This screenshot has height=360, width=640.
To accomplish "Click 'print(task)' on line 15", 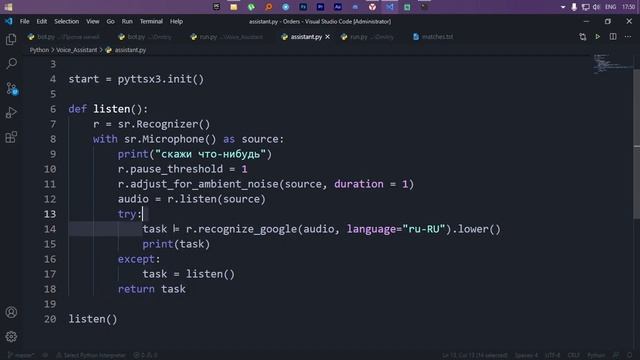I will coord(176,244).
